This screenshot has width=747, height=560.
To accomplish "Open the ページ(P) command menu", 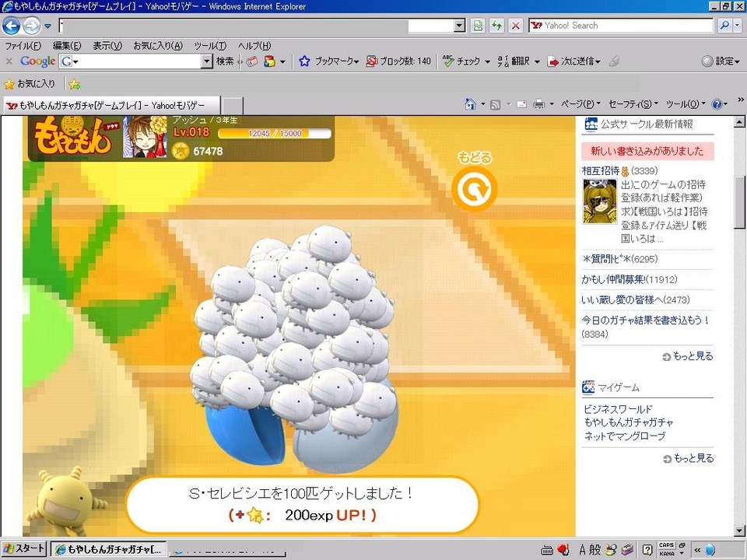I will pos(580,103).
